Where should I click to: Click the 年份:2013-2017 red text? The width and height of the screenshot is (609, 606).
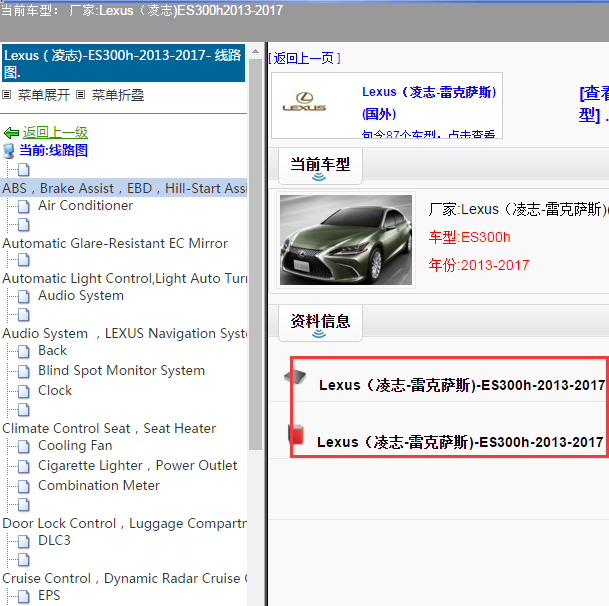[478, 265]
